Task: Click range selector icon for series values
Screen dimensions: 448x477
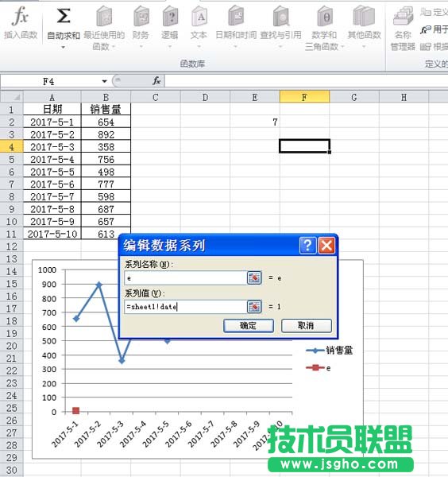Action: coord(254,307)
